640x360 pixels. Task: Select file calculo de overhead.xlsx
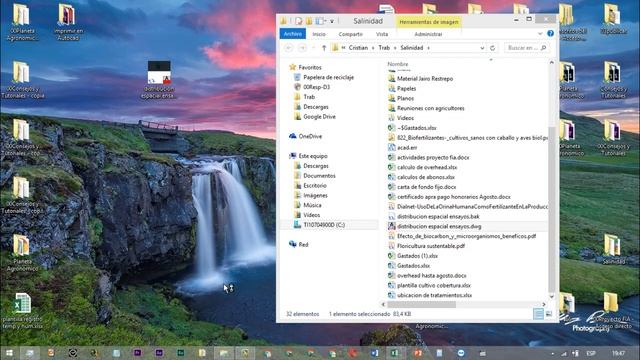pos(427,167)
